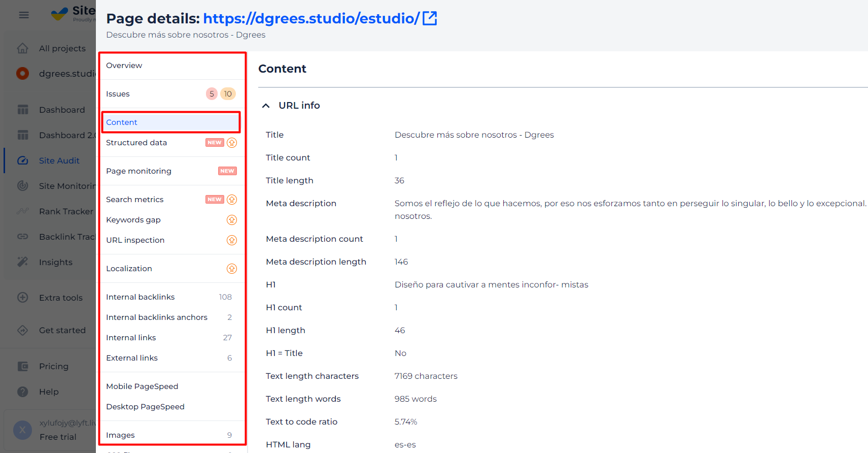
Task: Click the Site Audit gauge icon
Action: (x=23, y=160)
